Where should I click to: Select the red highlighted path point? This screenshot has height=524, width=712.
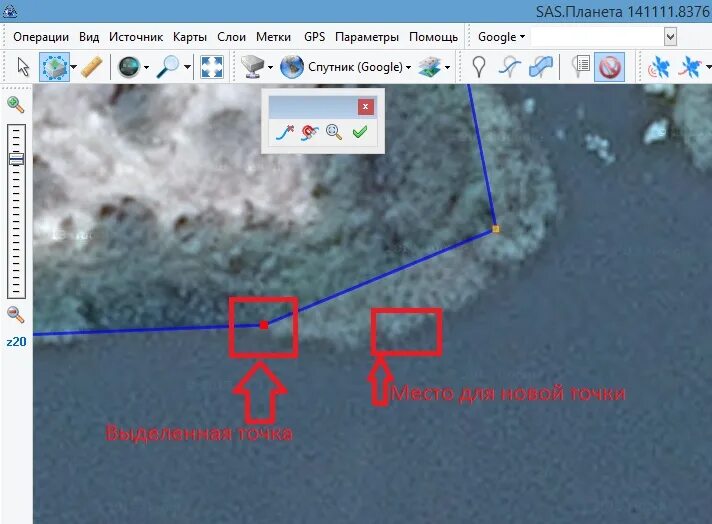(x=264, y=325)
